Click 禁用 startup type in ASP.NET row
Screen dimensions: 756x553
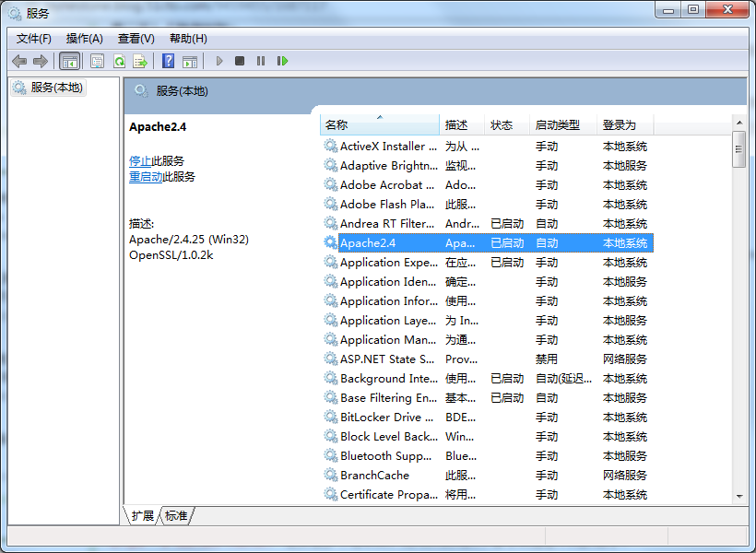(x=547, y=359)
